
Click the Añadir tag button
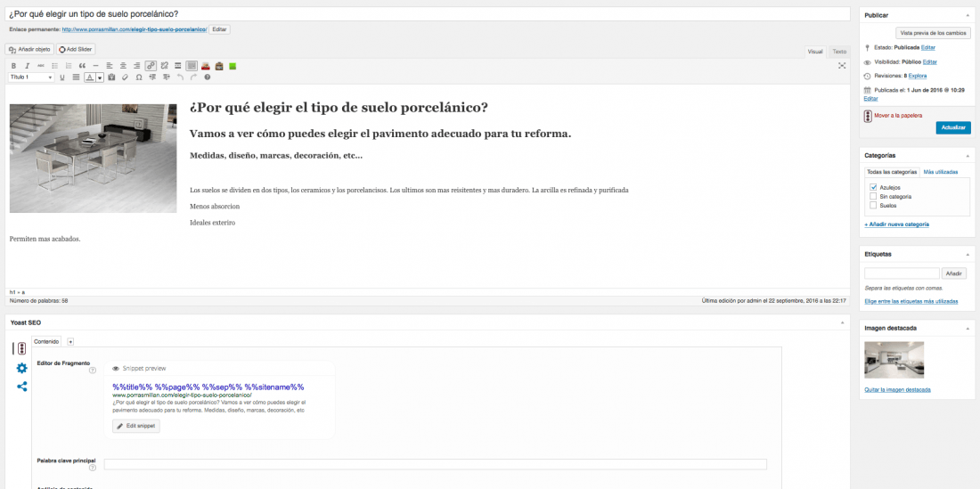click(x=954, y=273)
